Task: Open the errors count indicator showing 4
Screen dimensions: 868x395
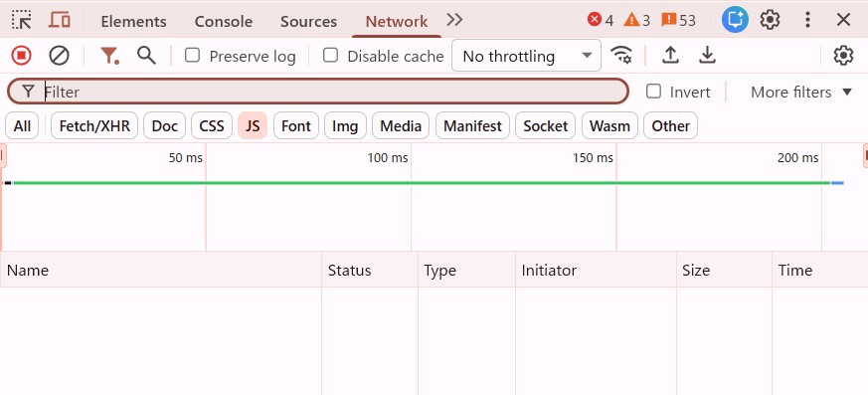Action: (x=601, y=21)
